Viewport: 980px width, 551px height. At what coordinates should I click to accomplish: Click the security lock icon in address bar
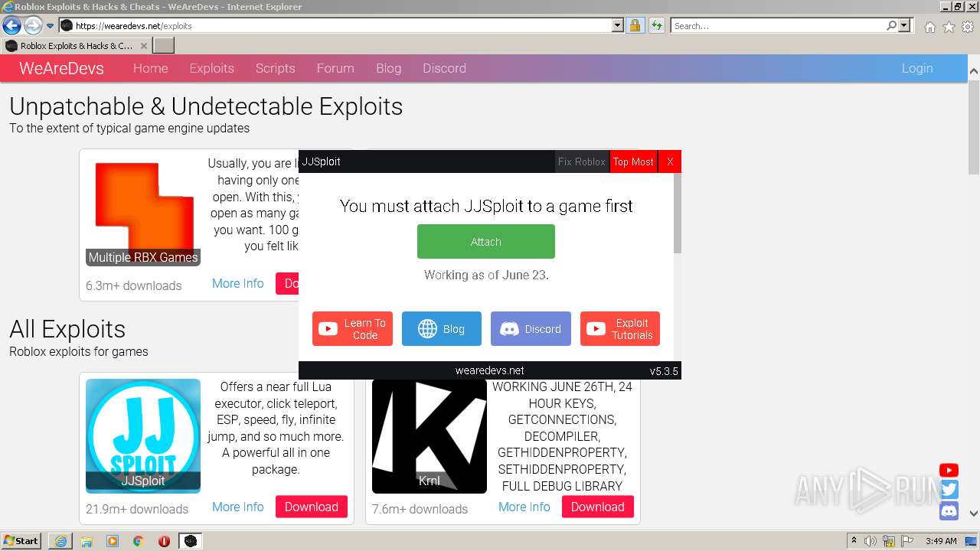635,25
